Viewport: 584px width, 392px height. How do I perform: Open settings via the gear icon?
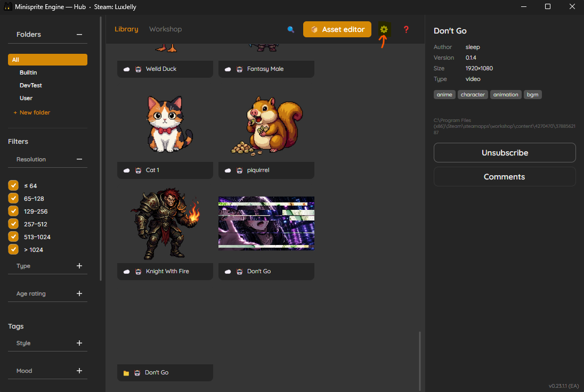(384, 29)
